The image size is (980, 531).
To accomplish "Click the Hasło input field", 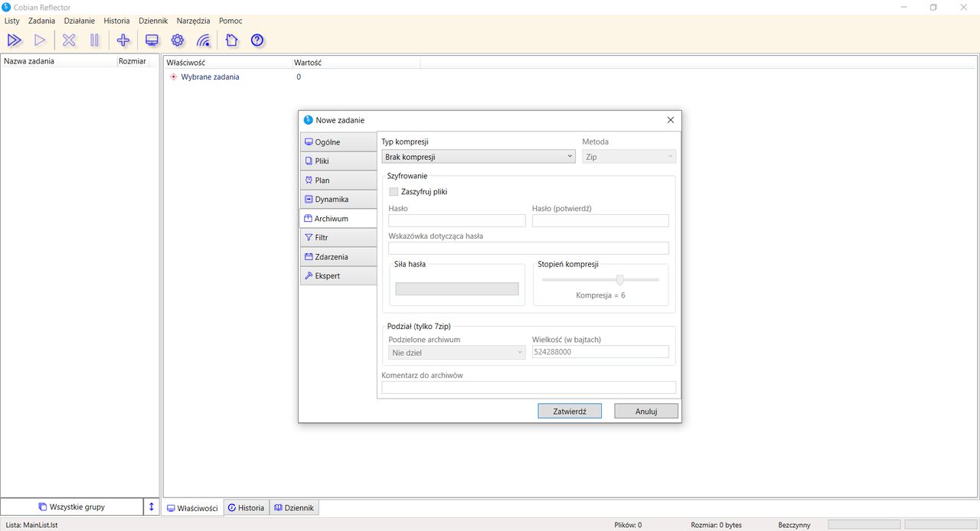I will click(x=457, y=220).
